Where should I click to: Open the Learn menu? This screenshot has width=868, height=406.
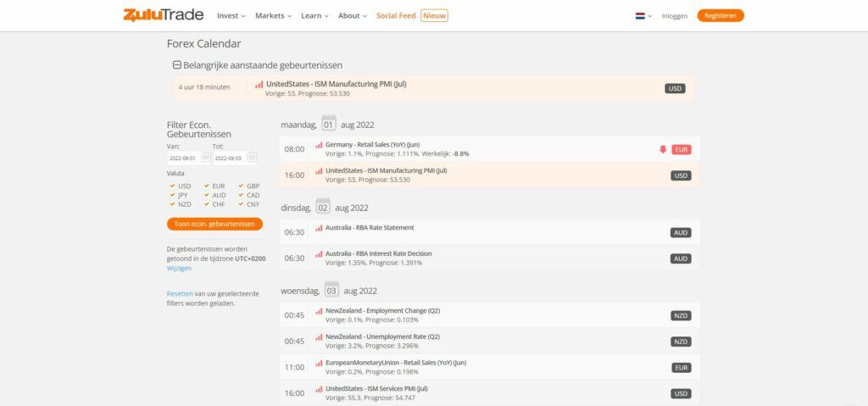click(x=314, y=15)
